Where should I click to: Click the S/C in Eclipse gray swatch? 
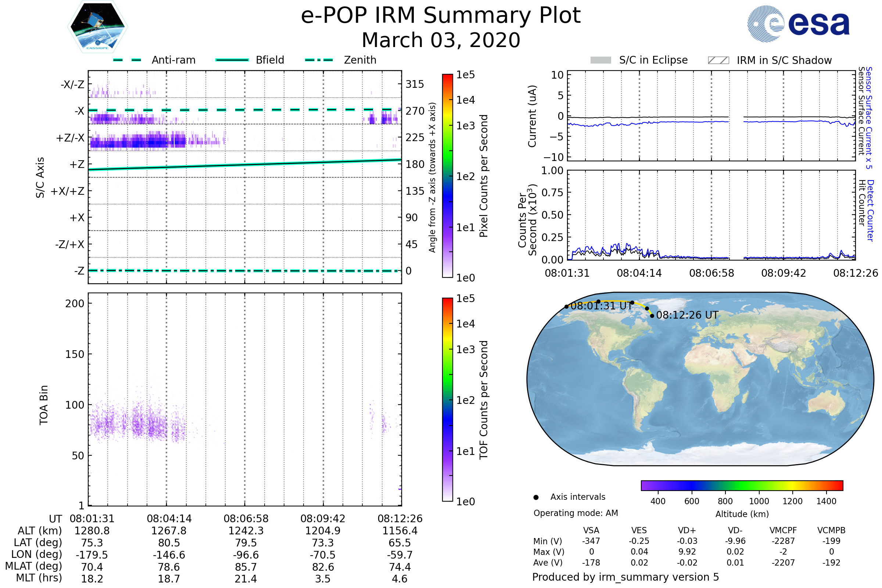[601, 60]
